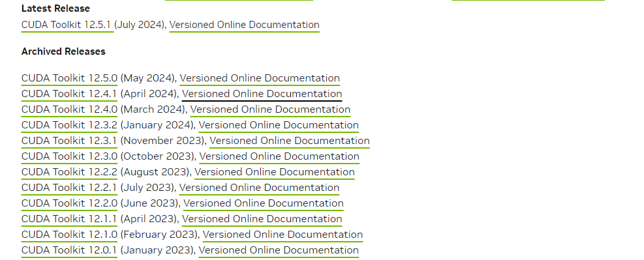Open CUDA Toolkit 12.5.0 link

coord(69,78)
